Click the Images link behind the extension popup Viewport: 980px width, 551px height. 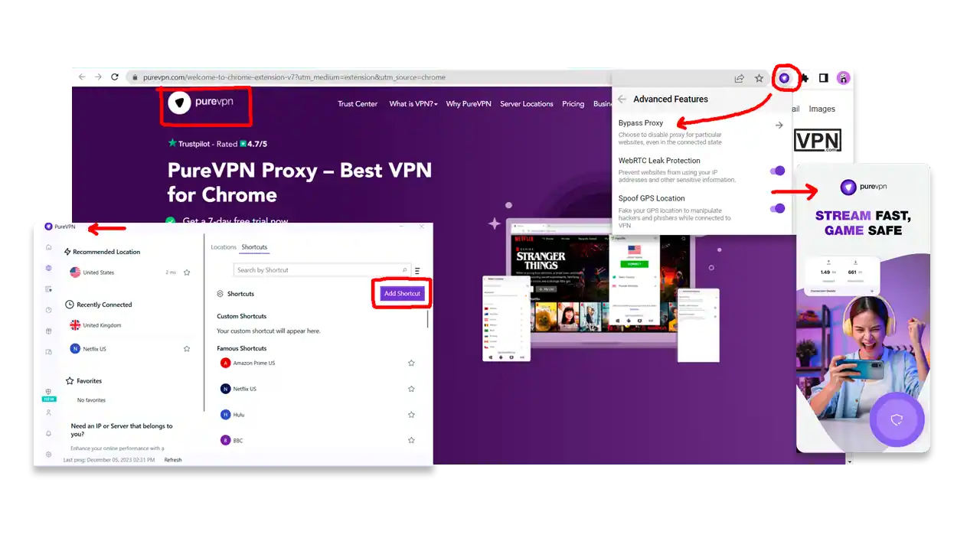(822, 109)
